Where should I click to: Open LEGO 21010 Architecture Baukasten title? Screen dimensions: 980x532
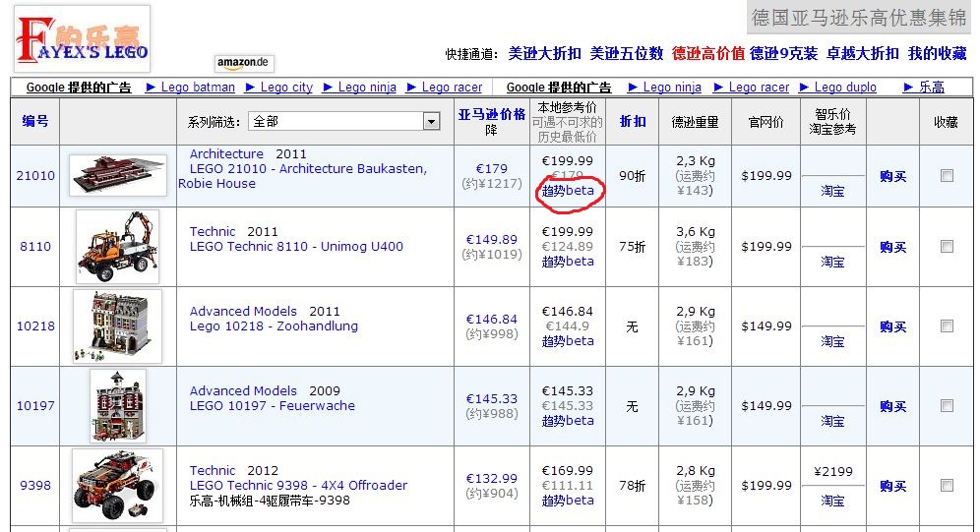tap(302, 176)
